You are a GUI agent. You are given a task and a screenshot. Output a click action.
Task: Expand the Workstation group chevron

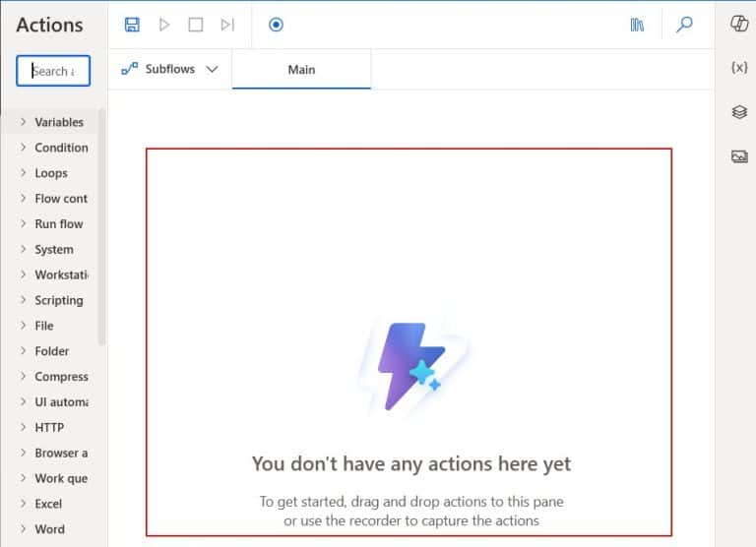(x=23, y=274)
